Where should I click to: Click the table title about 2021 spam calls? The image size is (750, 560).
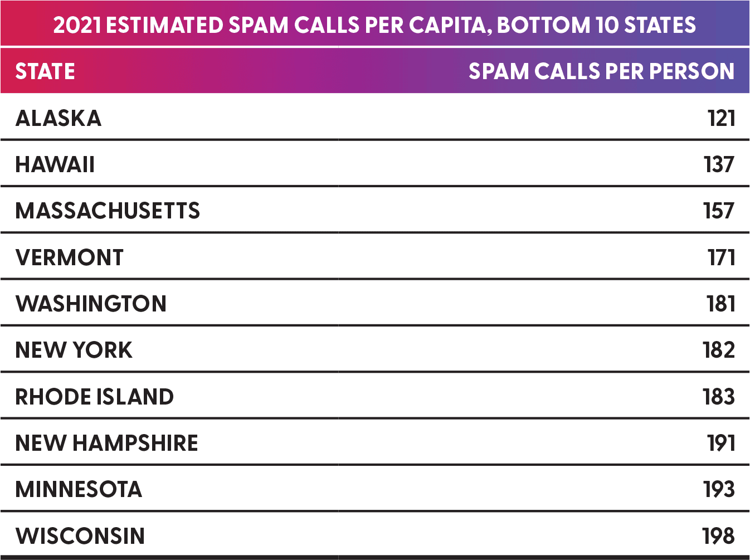click(x=374, y=25)
